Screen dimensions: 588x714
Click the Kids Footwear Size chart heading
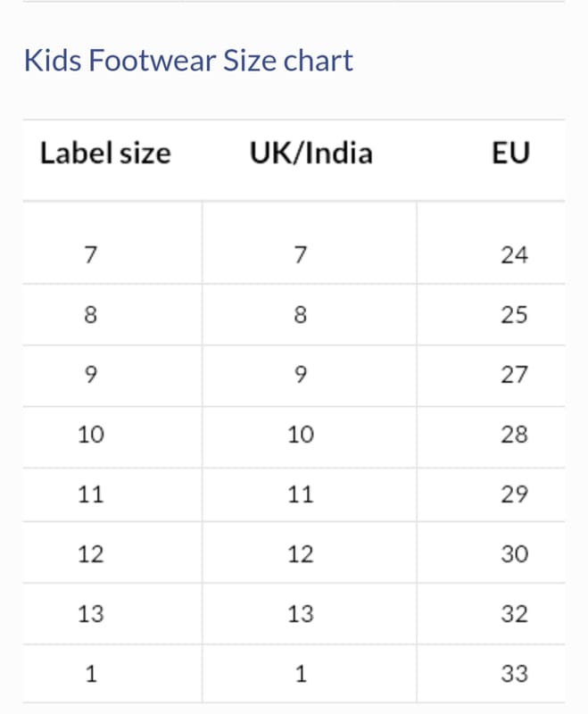click(x=188, y=61)
